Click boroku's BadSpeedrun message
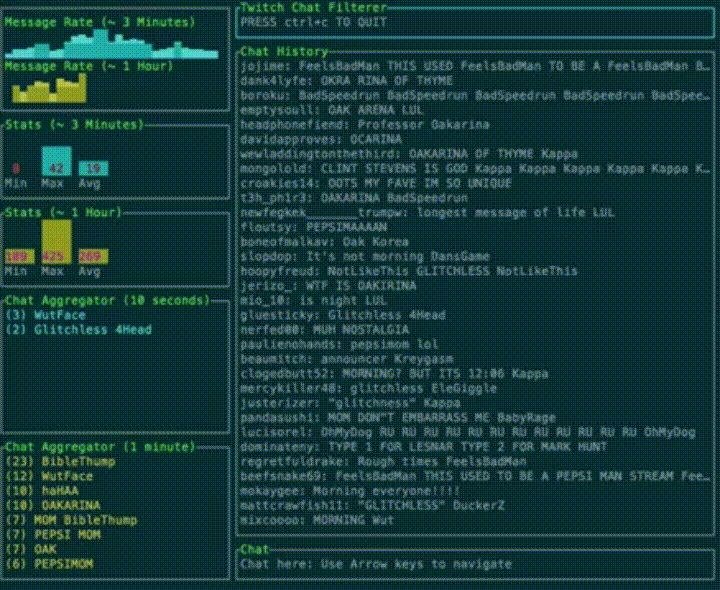The width and height of the screenshot is (720, 590). (x=475, y=96)
